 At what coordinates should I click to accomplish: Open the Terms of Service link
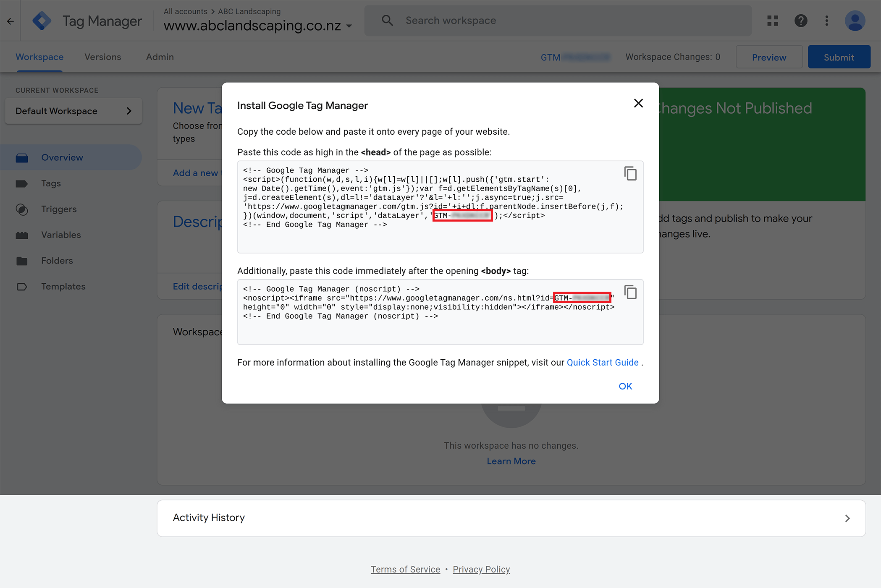click(405, 570)
